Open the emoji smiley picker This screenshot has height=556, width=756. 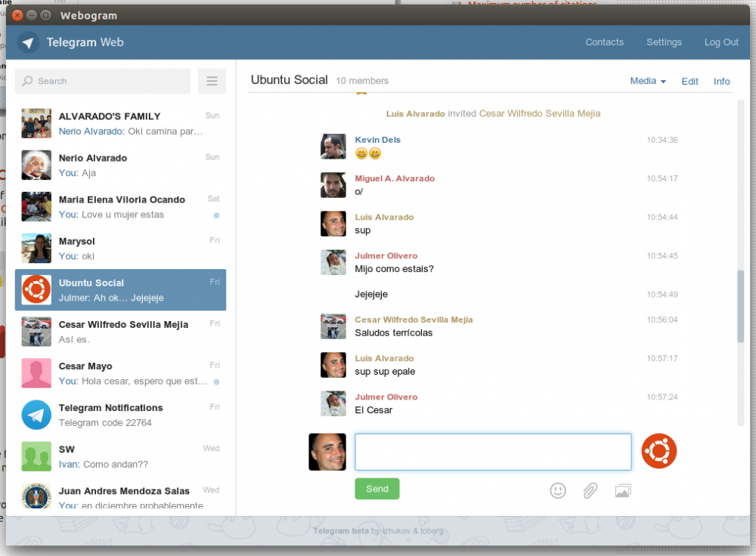coord(558,490)
